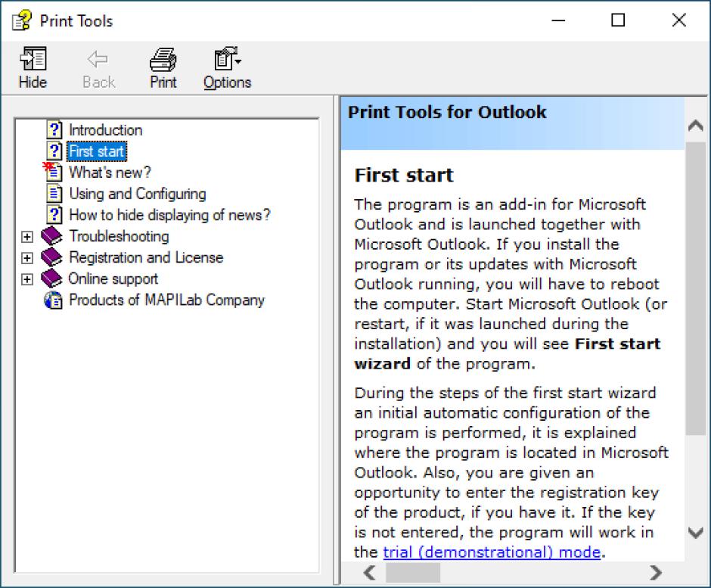Click the purple book icon for Troubleshooting
Screen dimensions: 711x588
[51, 236]
